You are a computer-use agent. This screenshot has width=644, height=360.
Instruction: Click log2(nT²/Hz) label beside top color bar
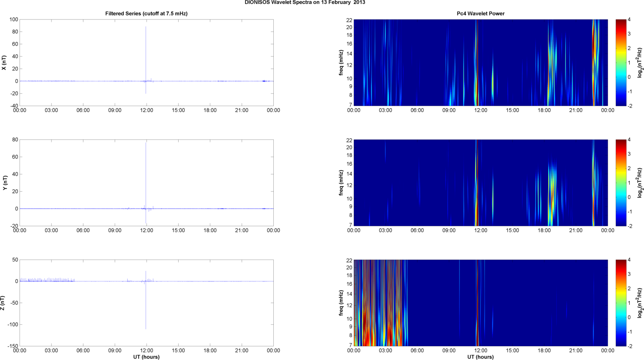click(640, 63)
